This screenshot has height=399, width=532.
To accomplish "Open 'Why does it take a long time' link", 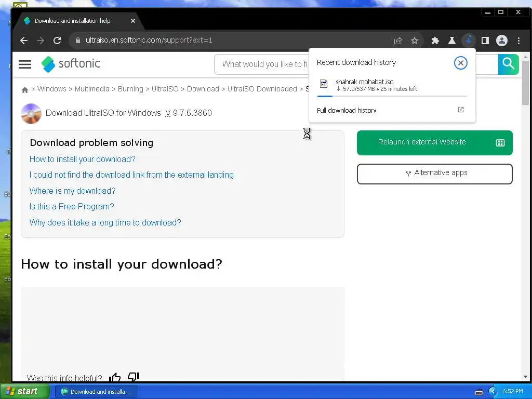I will pos(105,222).
